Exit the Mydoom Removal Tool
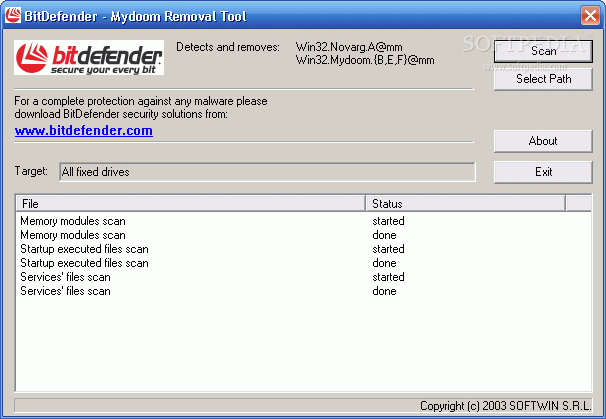The width and height of the screenshot is (606, 419). (543, 172)
